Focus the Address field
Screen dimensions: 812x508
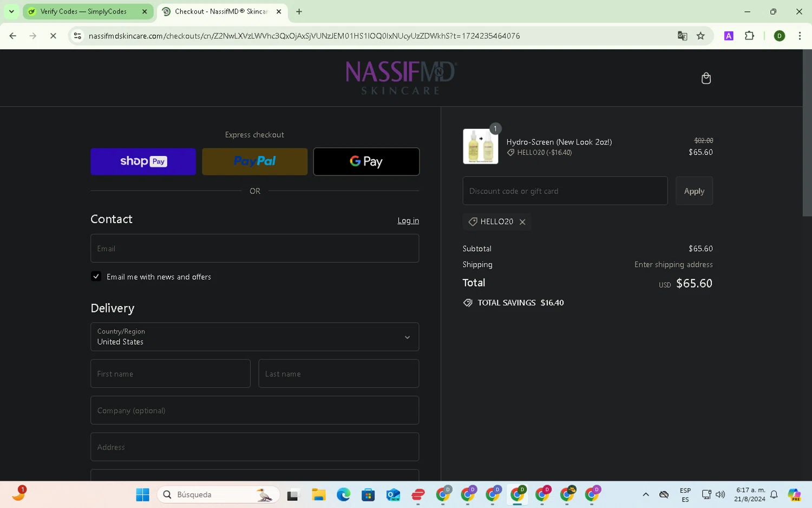[254, 447]
